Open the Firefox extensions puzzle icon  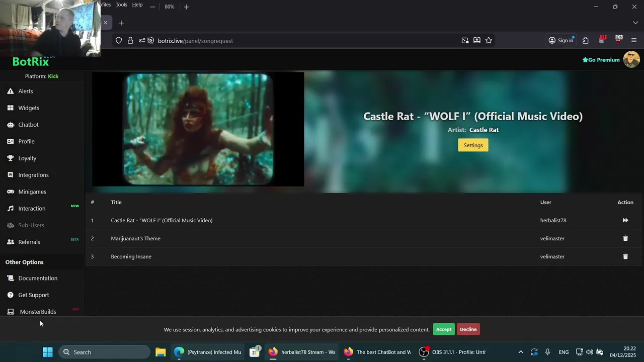(x=586, y=41)
